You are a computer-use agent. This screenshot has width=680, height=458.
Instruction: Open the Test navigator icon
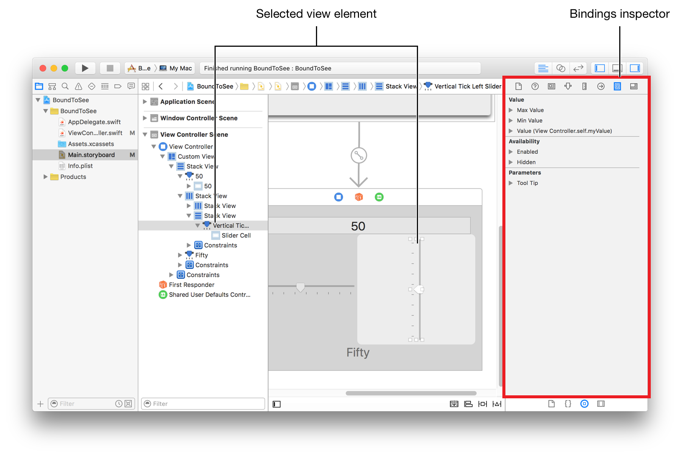coord(92,86)
